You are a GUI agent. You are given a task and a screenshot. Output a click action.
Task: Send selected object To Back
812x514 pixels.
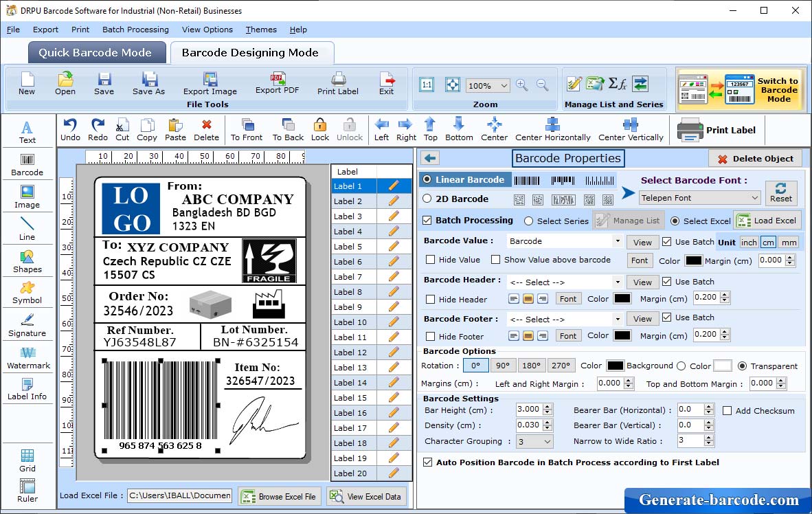[x=288, y=130]
